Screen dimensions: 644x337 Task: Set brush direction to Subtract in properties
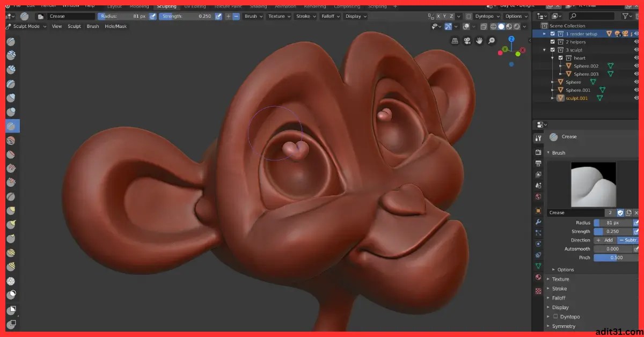[x=628, y=240]
